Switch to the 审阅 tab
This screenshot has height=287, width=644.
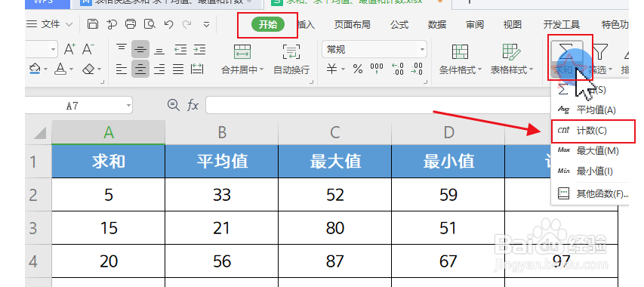(475, 25)
